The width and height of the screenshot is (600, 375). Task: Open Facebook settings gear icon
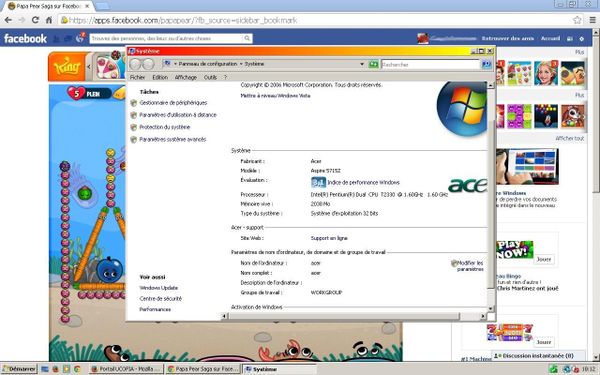[x=582, y=39]
